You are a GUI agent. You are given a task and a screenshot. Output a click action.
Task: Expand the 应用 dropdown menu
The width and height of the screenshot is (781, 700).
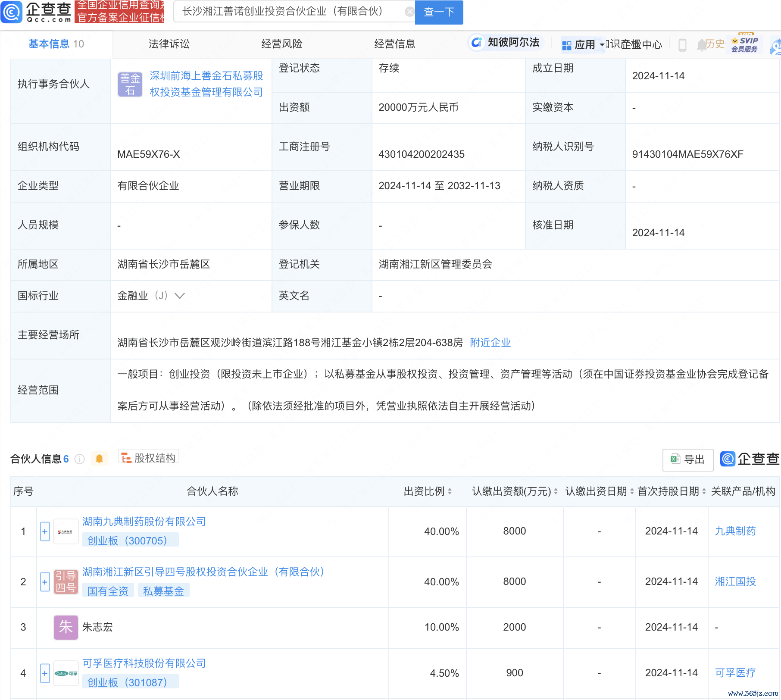583,44
